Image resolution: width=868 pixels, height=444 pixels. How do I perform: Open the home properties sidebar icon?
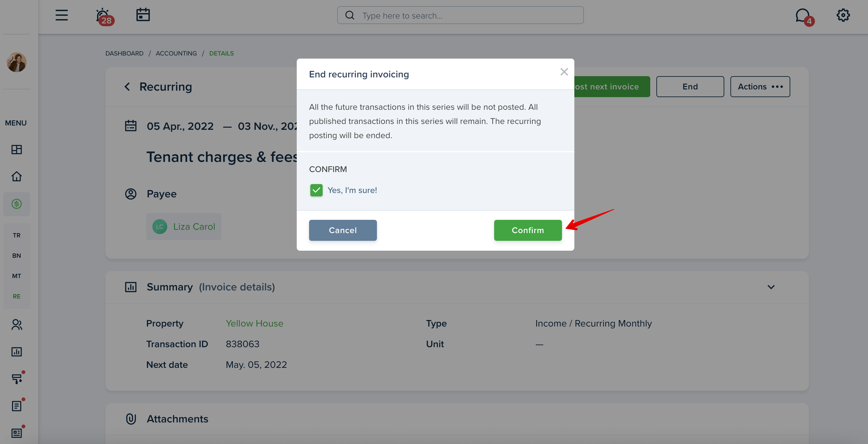17,176
